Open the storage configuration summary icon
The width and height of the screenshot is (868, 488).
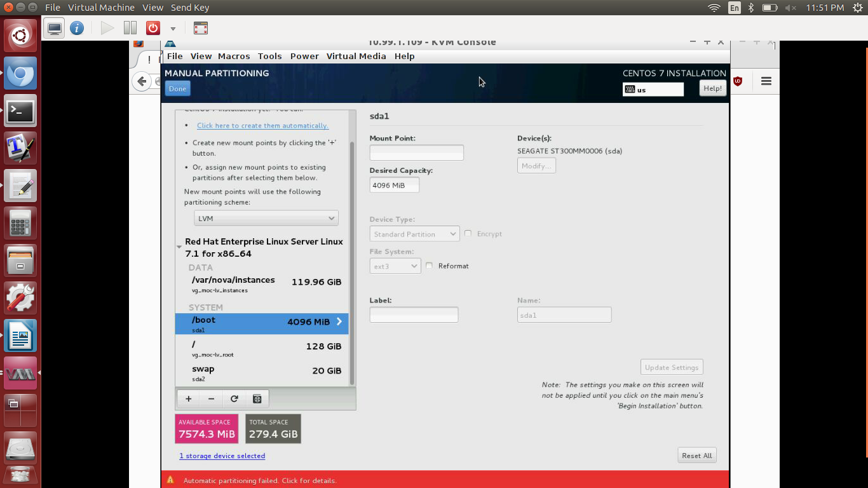click(x=257, y=398)
